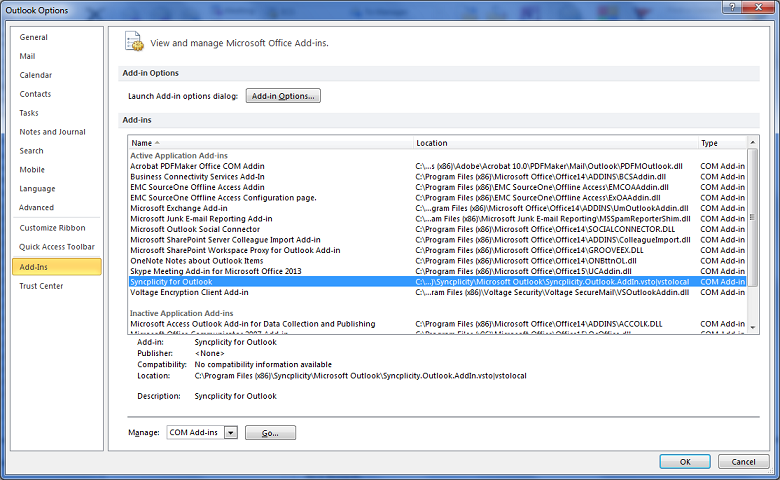The height and width of the screenshot is (480, 780).
Task: Sort by the Type column header
Action: pyautogui.click(x=722, y=143)
